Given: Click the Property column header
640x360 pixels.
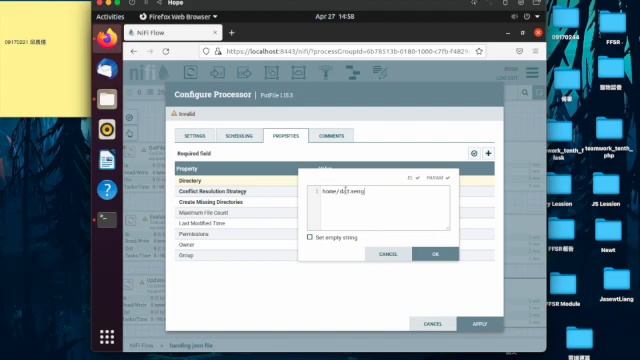Looking at the screenshot, I should [187, 169].
